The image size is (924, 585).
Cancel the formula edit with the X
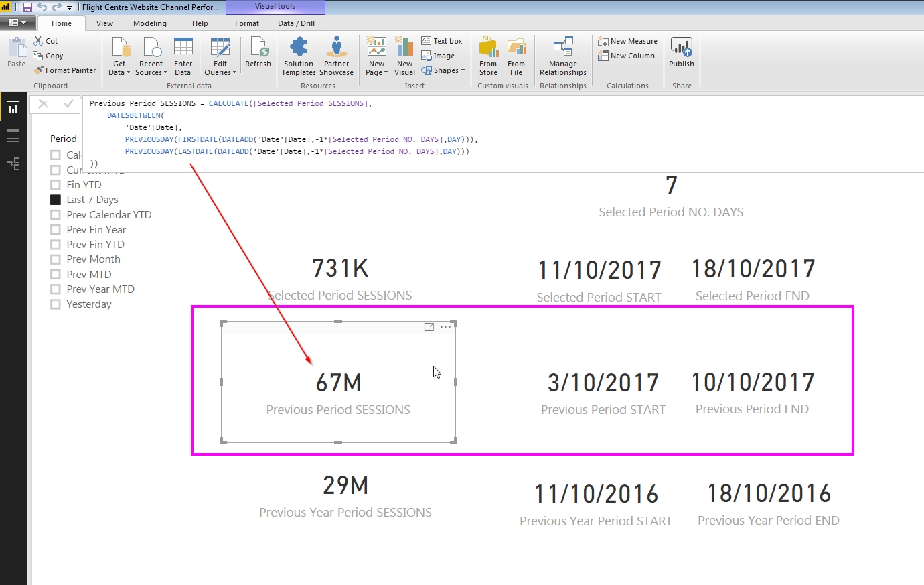point(44,104)
